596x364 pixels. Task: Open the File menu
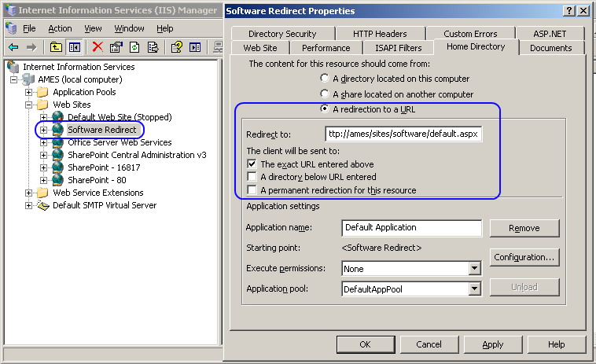[29, 28]
